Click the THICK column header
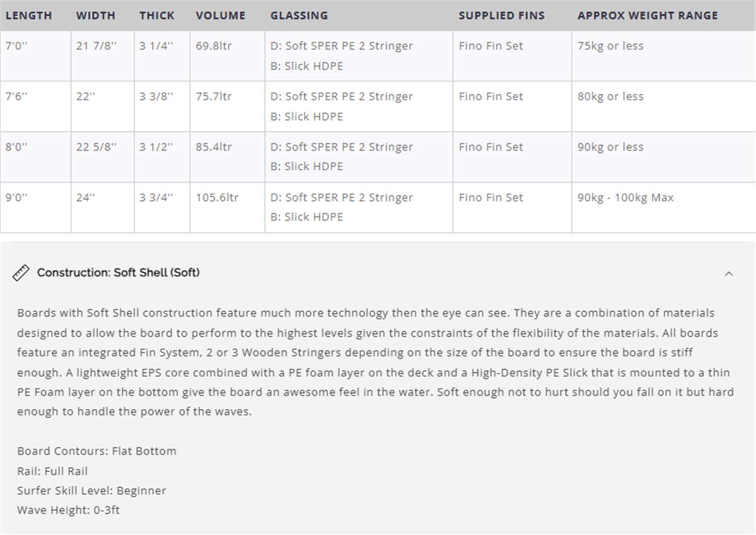Image resolution: width=756 pixels, height=535 pixels. (156, 16)
